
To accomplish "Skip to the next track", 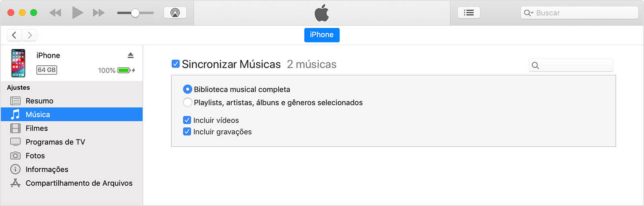I will [99, 13].
